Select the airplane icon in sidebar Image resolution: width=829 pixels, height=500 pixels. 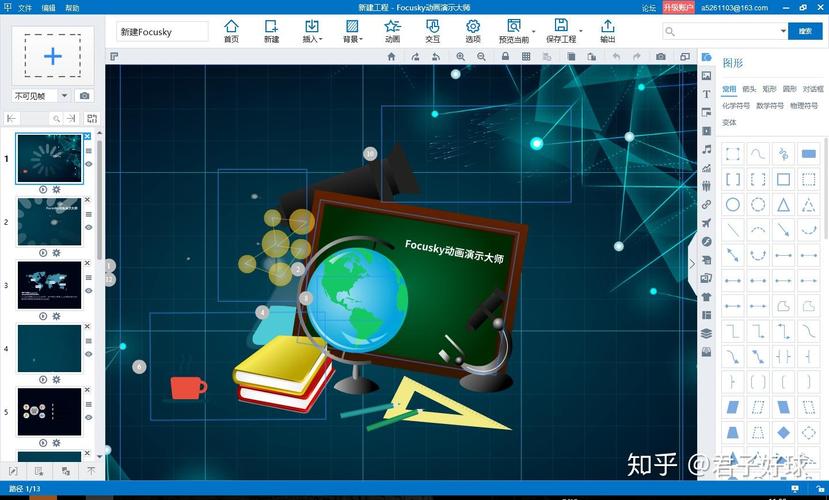coord(706,223)
